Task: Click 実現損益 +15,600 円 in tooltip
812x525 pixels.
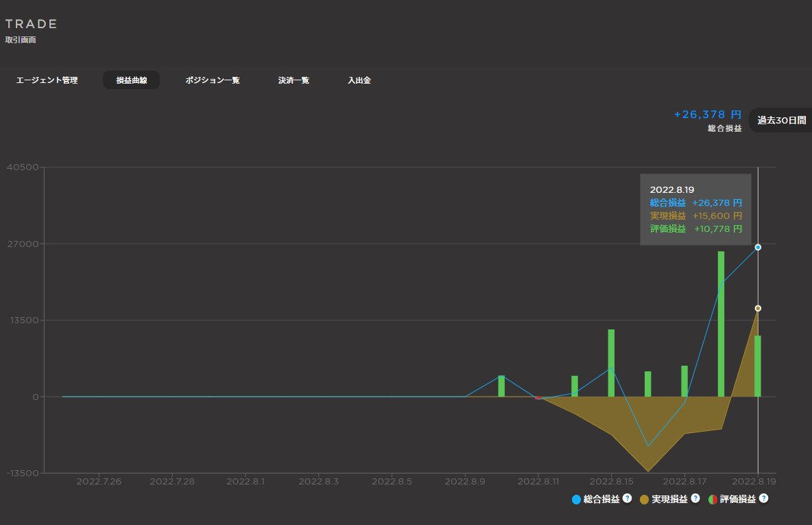Action: (696, 215)
